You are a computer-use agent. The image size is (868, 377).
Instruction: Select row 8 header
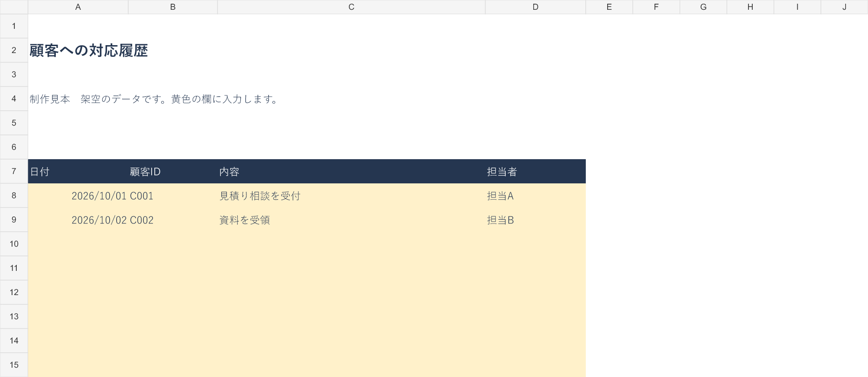pos(14,195)
